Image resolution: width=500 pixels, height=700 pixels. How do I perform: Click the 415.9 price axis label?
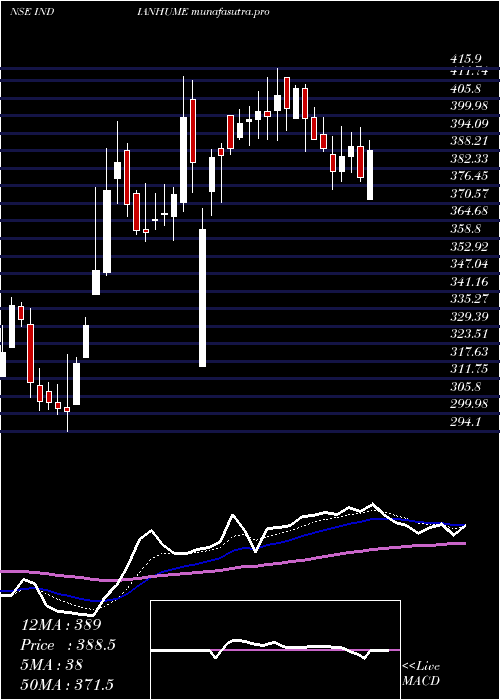coord(465,58)
